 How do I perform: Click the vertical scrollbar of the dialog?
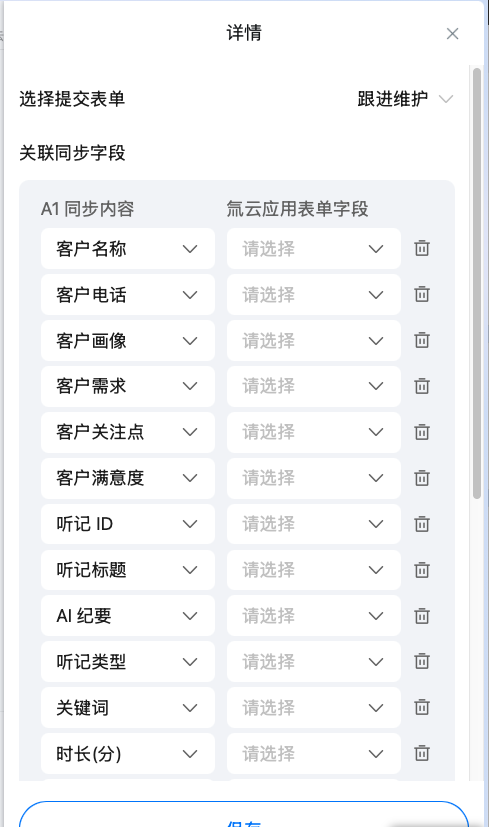pos(477,283)
